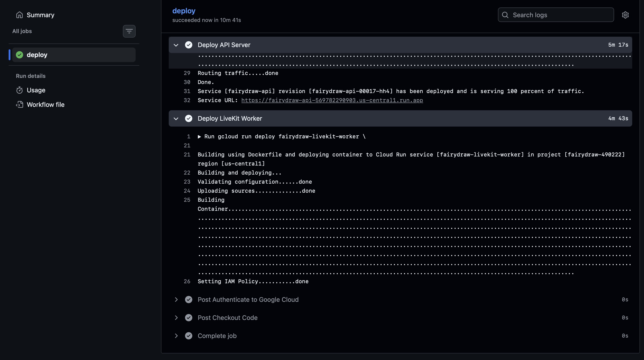Image resolution: width=644 pixels, height=360 pixels.
Task: Open the Workflow file page
Action: (x=46, y=105)
